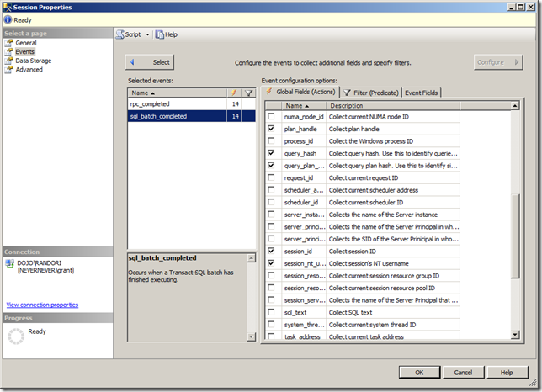Click the Description column header
The height and width of the screenshot is (392, 542).
(393, 106)
